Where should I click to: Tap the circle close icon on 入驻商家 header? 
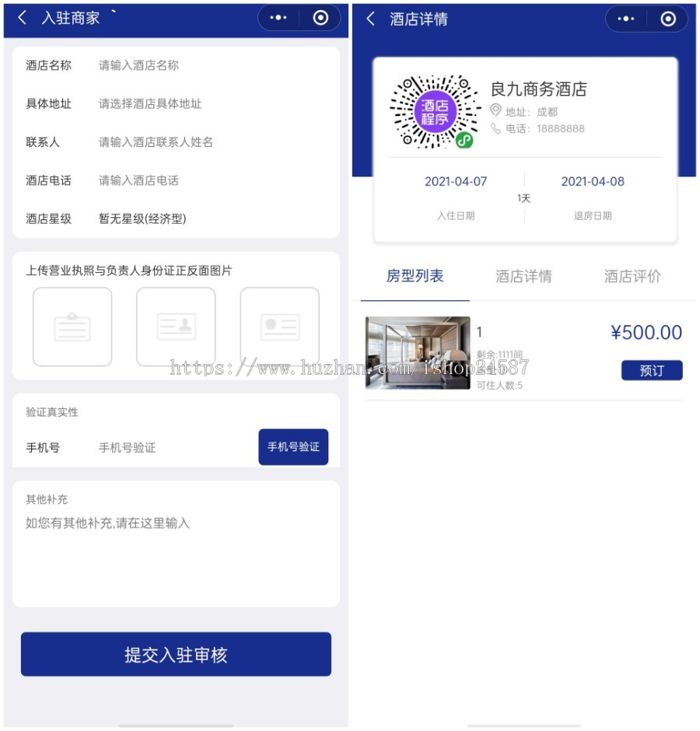tap(320, 18)
